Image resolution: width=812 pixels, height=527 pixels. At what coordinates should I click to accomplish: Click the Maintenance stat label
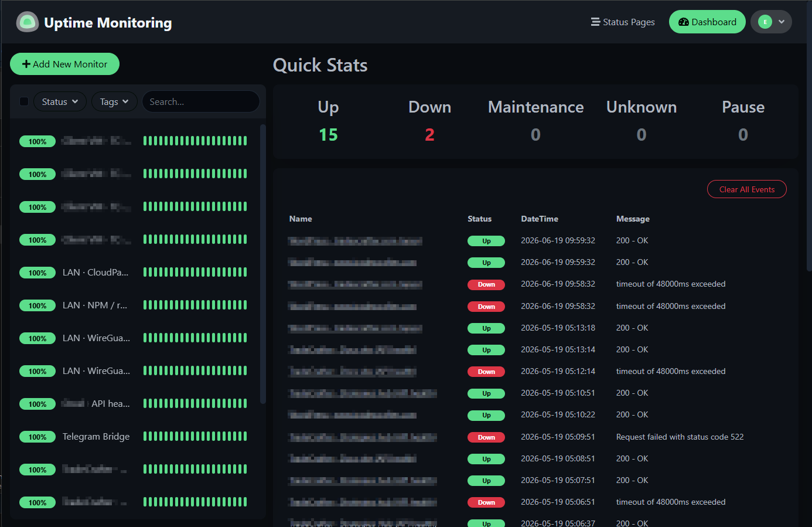535,107
